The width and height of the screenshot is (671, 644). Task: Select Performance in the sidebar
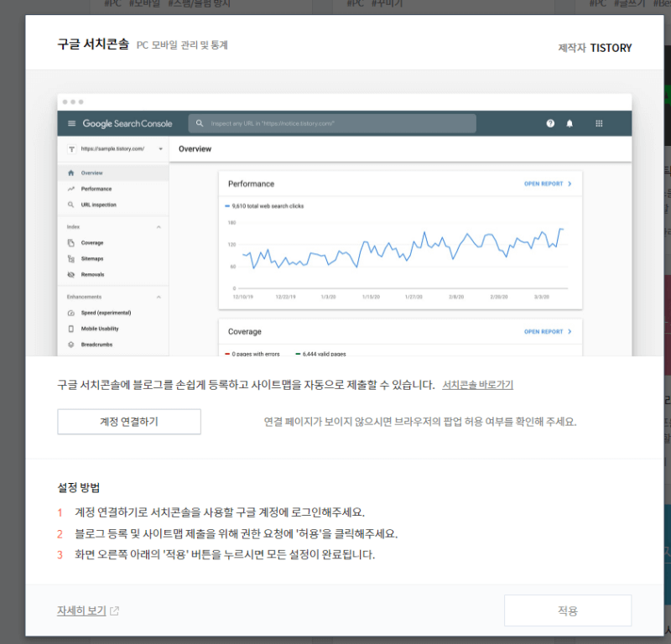(96, 189)
